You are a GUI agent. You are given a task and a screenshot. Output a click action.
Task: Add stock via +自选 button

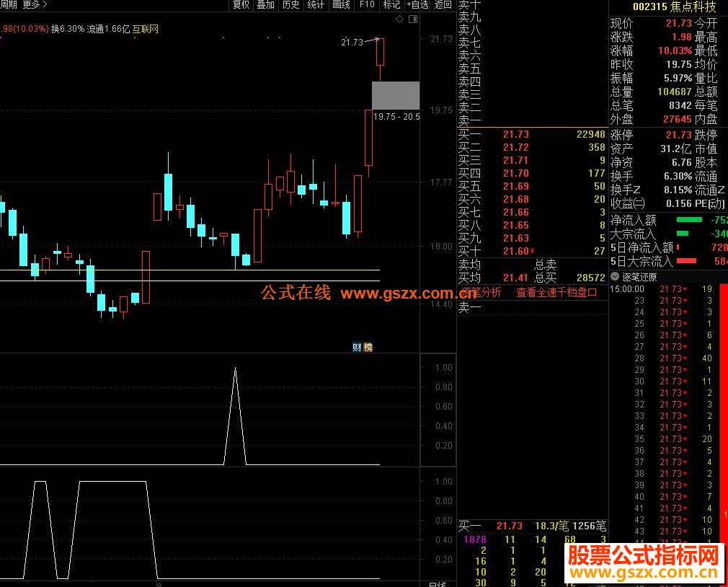click(x=417, y=4)
